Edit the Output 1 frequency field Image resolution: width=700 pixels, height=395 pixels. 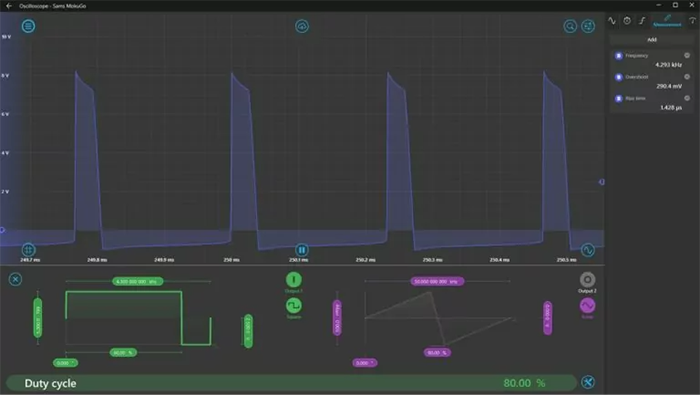click(138, 282)
